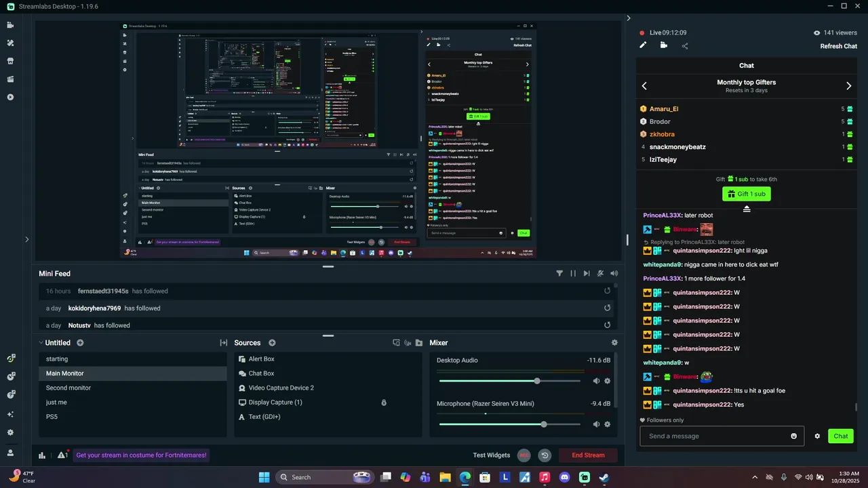The height and width of the screenshot is (488, 868).
Task: Adjust the Desktop Audio volume slider
Action: point(509,381)
